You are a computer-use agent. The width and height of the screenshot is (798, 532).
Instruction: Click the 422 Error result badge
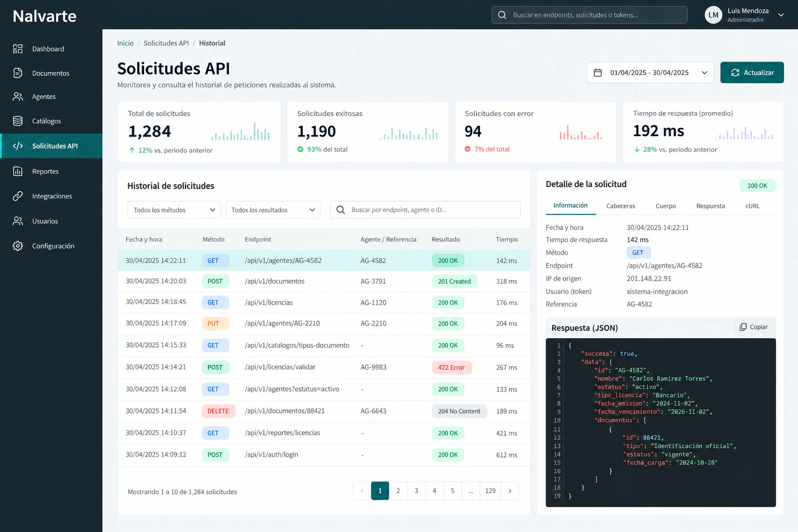point(451,367)
